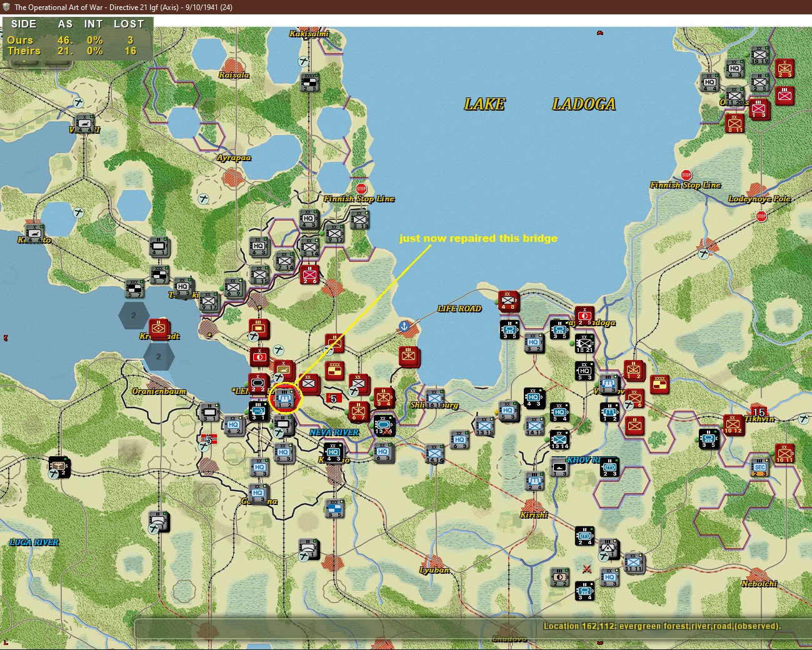Select the grey HQ unit rated 3-2
812x650 pixels.
533,343
